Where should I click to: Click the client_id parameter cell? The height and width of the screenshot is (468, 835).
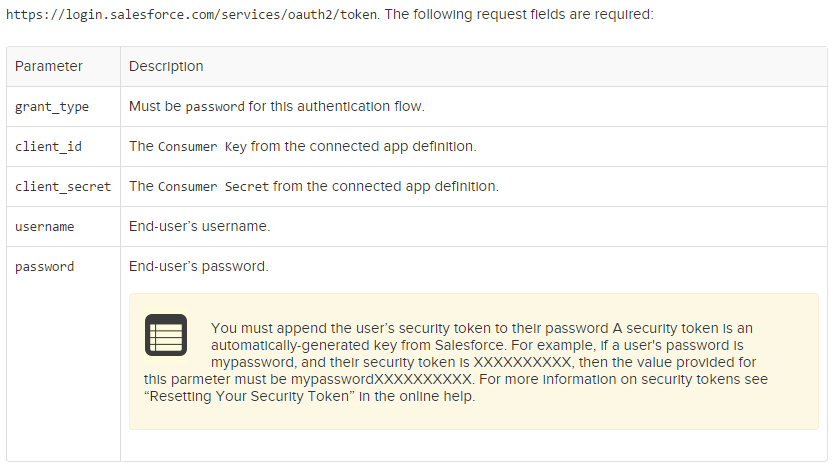48,146
